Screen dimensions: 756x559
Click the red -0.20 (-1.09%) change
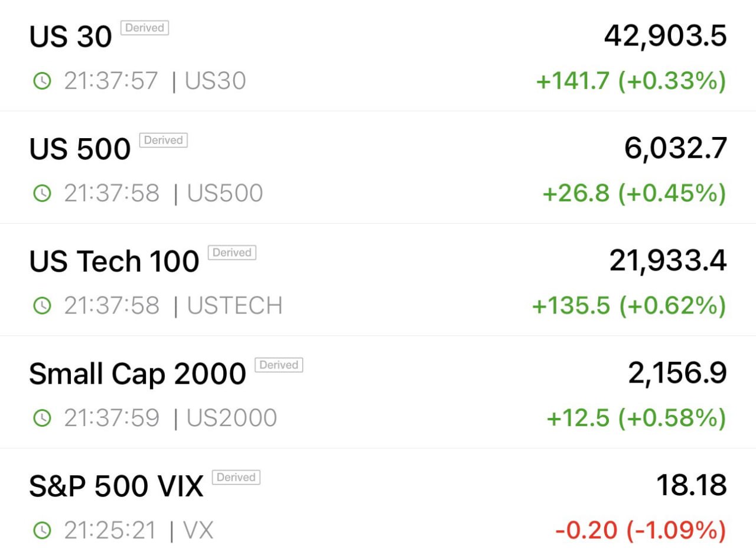641,530
